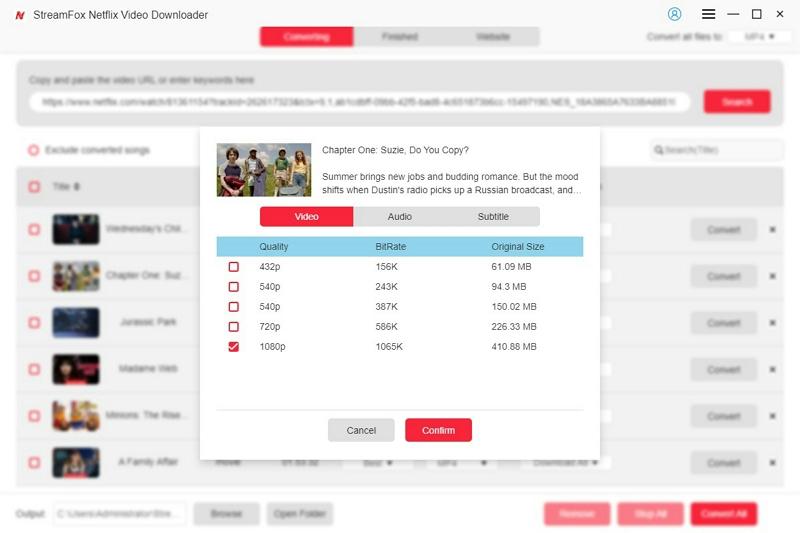This screenshot has width=800, height=533.
Task: Check the 540p 387K quality checkbox
Action: (234, 307)
